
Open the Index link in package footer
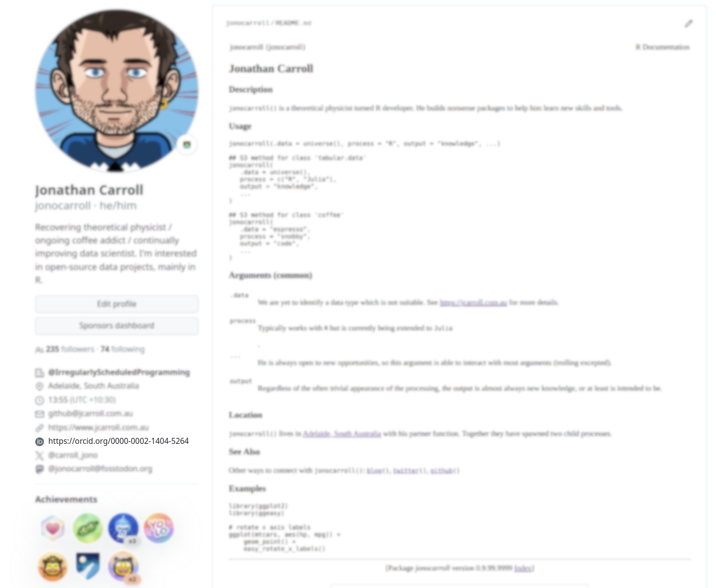523,568
